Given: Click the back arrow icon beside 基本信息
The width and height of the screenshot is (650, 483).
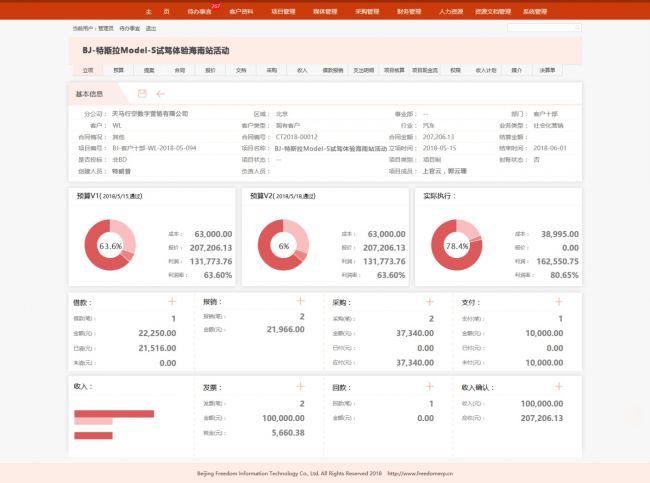Looking at the screenshot, I should tap(160, 94).
